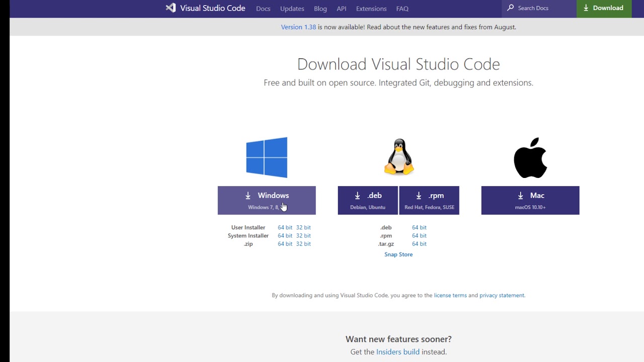This screenshot has height=362, width=644.
Task: Click the big Windows logo icon
Action: point(267,157)
